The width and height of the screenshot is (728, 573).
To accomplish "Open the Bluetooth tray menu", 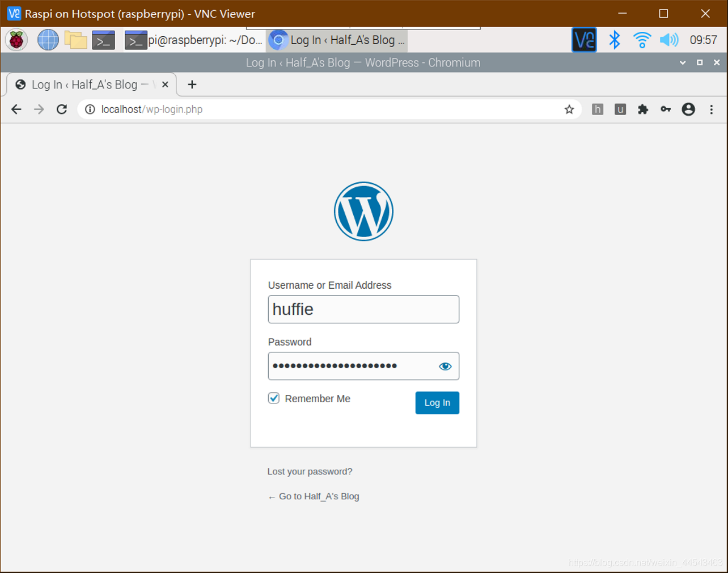I will 615,40.
